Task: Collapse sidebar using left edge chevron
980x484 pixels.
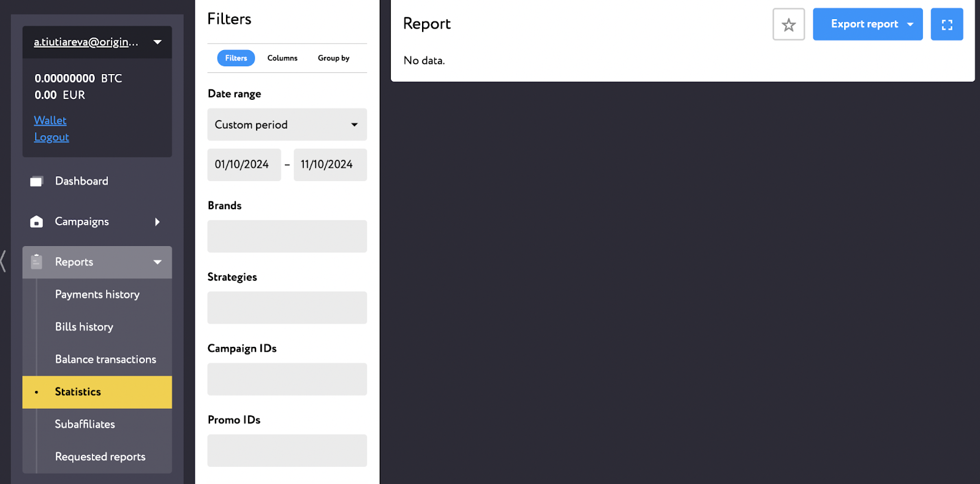Action: [x=4, y=261]
